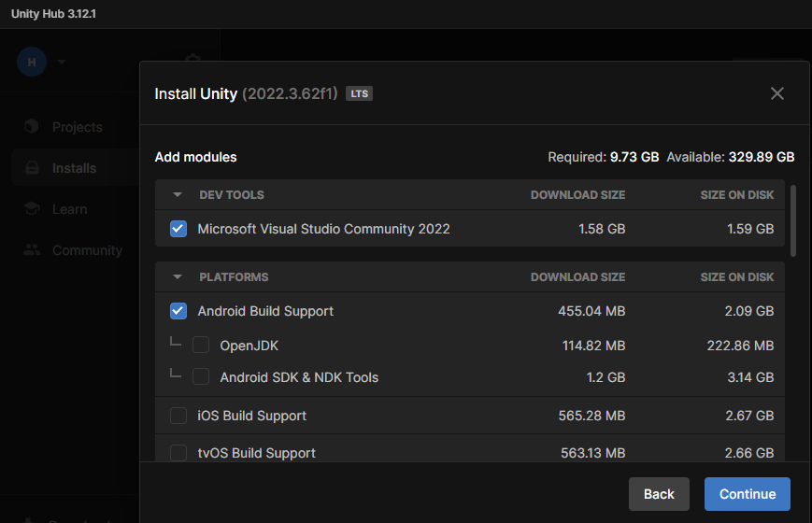The image size is (812, 523).
Task: Click the LTS badge
Action: point(360,93)
